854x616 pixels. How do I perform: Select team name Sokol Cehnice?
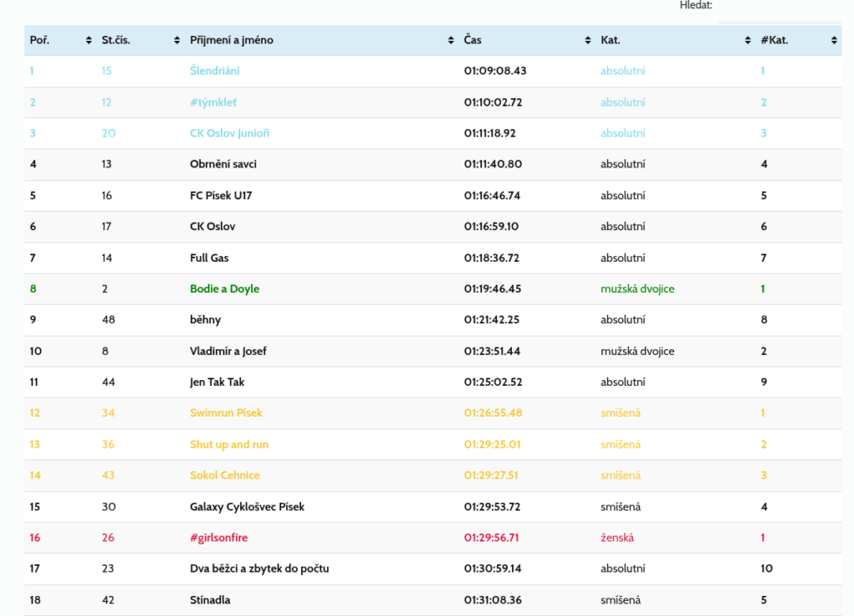[225, 476]
